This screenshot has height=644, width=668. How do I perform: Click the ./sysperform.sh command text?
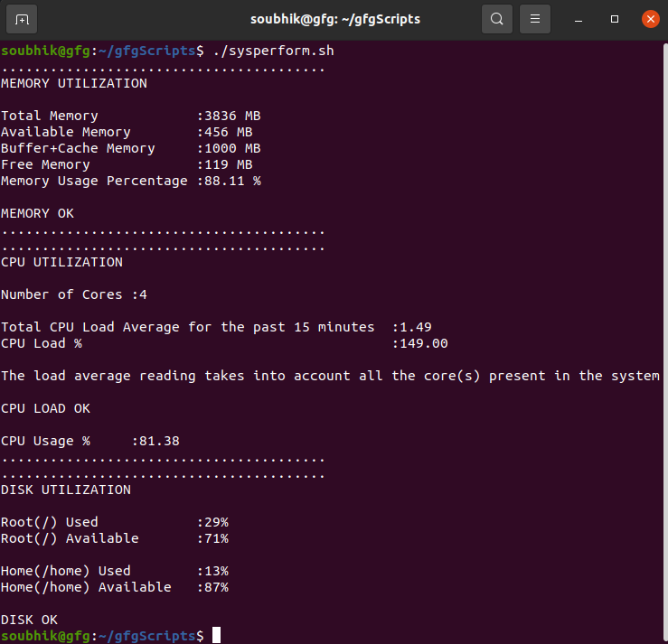274,51
